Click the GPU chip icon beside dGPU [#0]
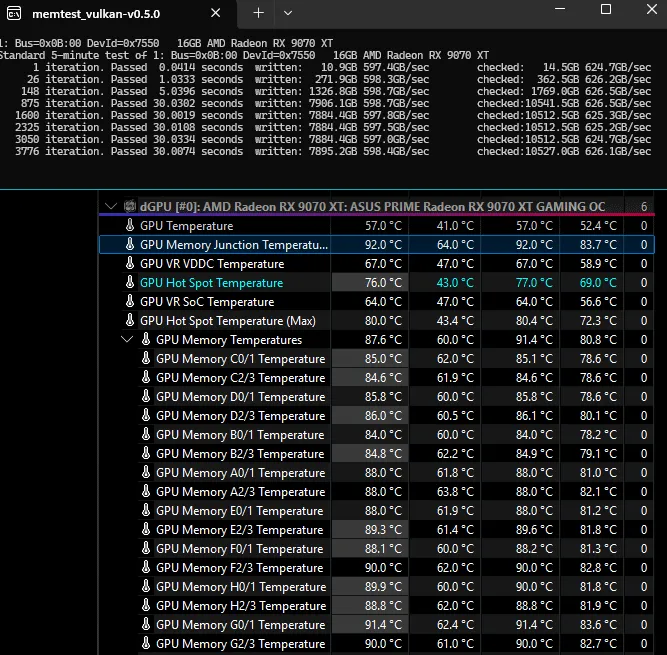 [x=130, y=206]
